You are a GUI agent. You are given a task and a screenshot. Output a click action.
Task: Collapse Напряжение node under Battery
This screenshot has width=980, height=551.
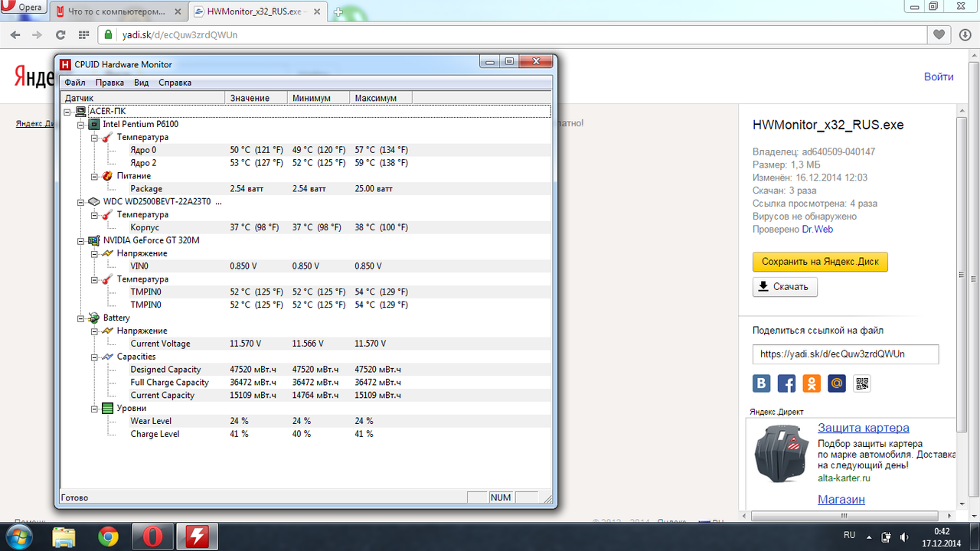(94, 331)
